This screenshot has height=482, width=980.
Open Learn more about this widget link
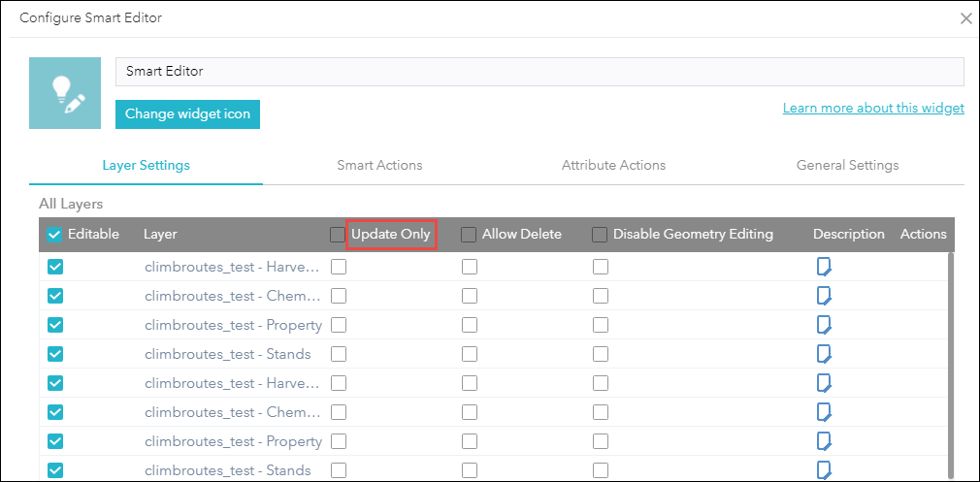click(873, 108)
